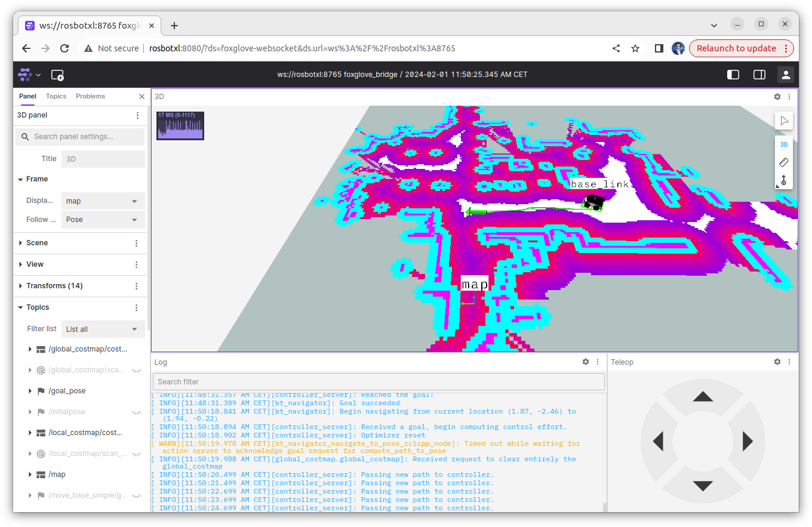Select the pointer select tool in 3D view
The height and width of the screenshot is (527, 812).
784,121
